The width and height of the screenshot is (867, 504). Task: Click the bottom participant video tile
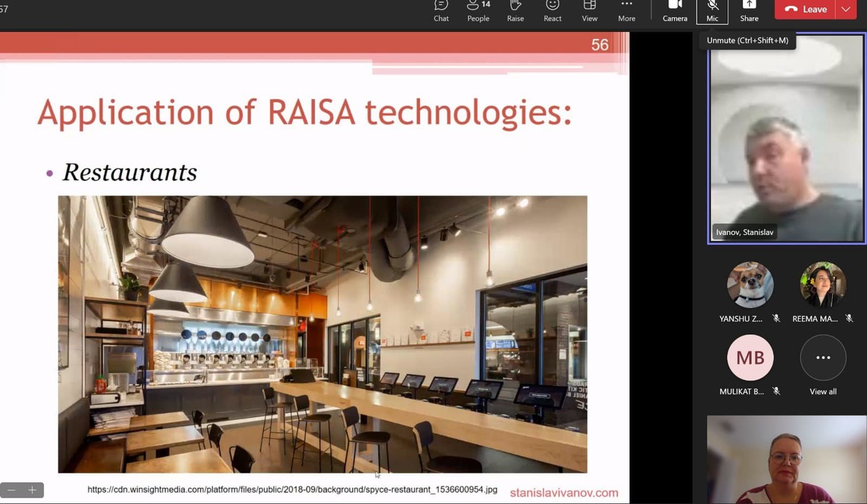786,459
